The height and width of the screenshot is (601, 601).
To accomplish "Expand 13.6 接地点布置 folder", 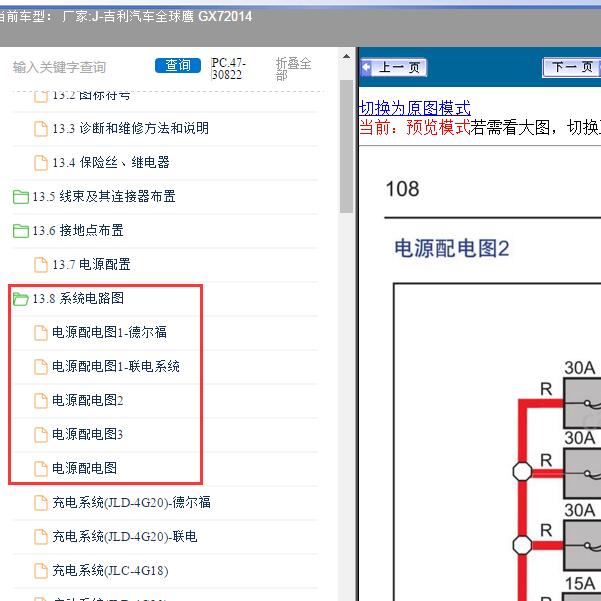I will point(78,230).
